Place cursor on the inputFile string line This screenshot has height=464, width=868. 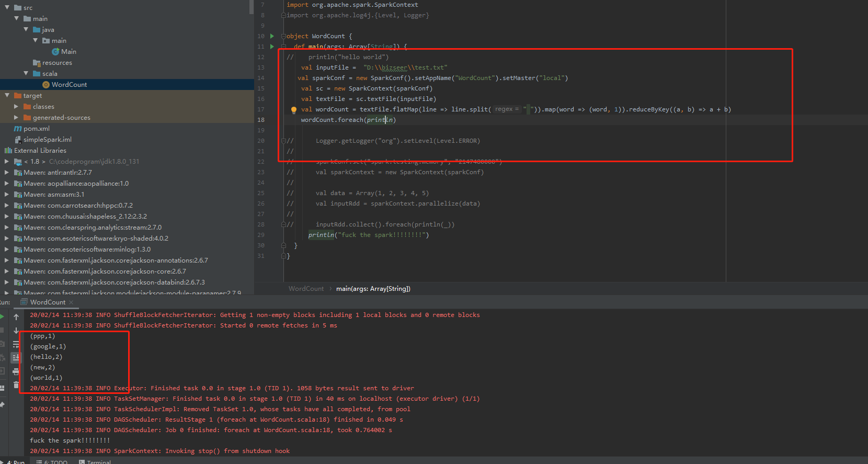coord(374,67)
